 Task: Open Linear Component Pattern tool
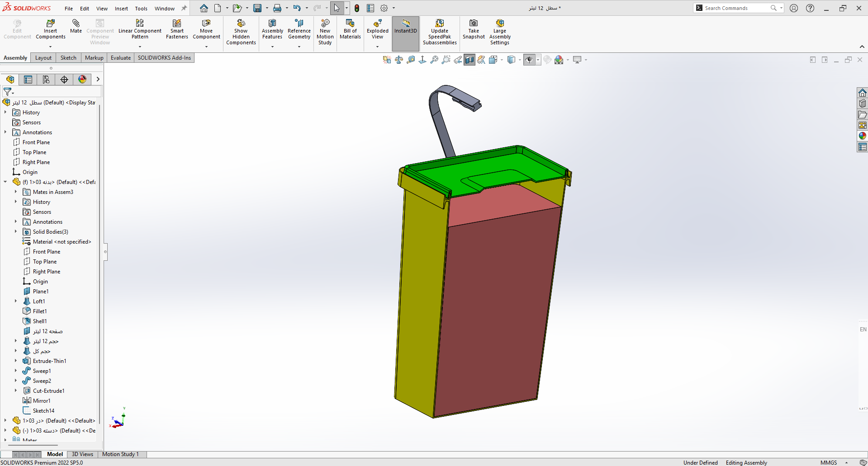pos(140,29)
